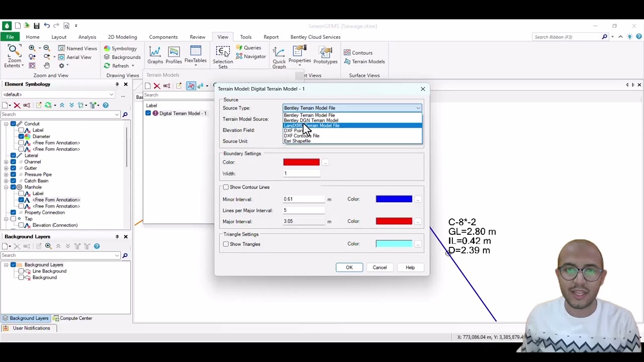Viewport: 644px width, 362px height.
Task: Expand the Channel tree node
Action: [x=6, y=162]
